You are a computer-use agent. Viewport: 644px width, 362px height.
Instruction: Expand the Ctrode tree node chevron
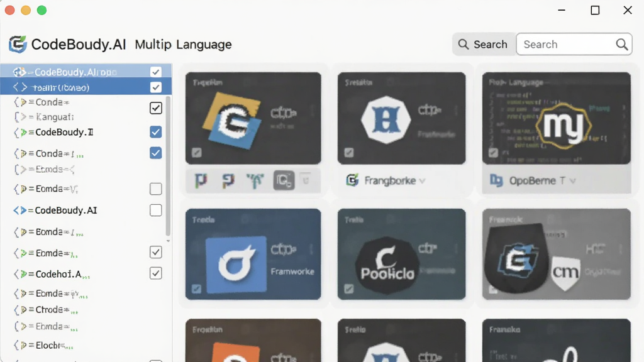pos(20,310)
